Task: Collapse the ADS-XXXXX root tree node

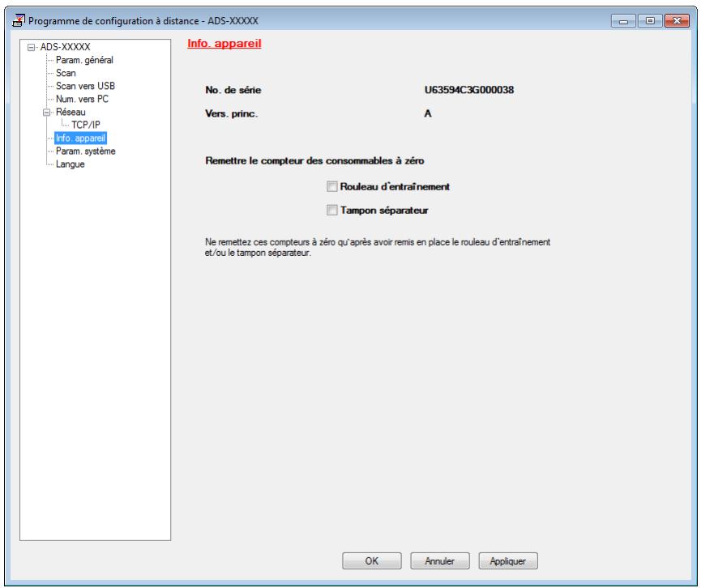Action: [x=31, y=47]
